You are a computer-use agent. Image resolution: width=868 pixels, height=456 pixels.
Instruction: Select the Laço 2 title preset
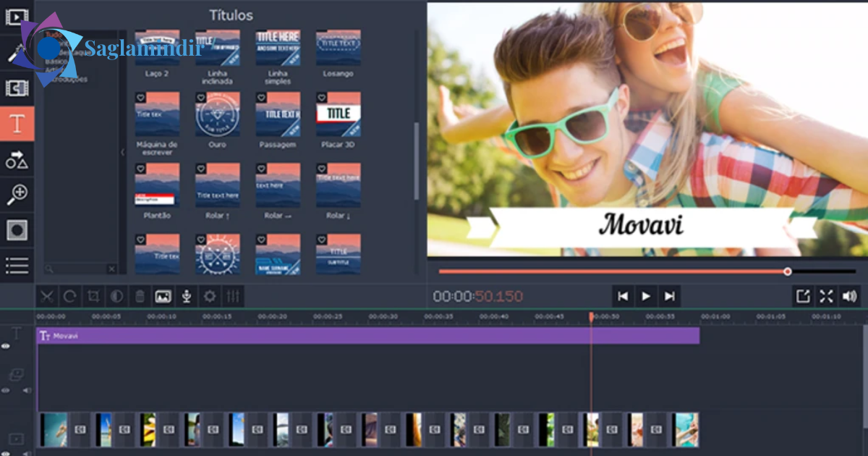[157, 48]
